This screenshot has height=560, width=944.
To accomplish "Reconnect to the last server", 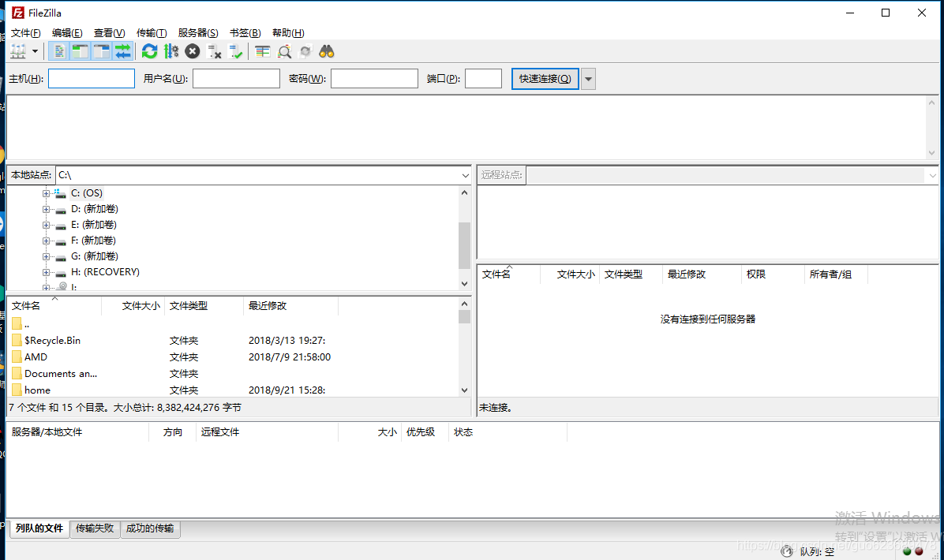I will click(x=235, y=52).
